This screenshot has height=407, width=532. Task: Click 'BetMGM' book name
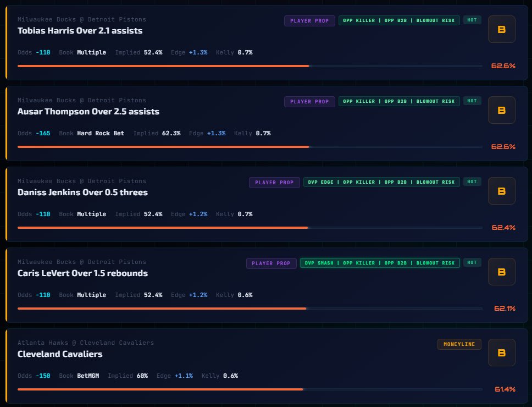88,376
